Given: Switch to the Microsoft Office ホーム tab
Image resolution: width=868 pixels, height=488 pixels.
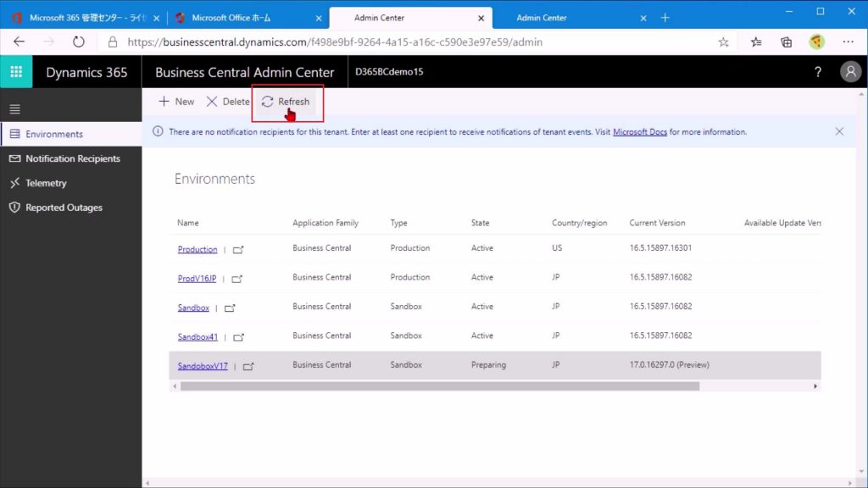Looking at the screenshot, I should [x=248, y=18].
